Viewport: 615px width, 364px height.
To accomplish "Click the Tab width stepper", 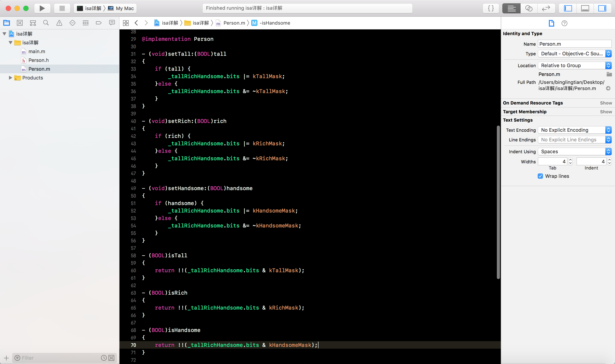I will pos(570,161).
